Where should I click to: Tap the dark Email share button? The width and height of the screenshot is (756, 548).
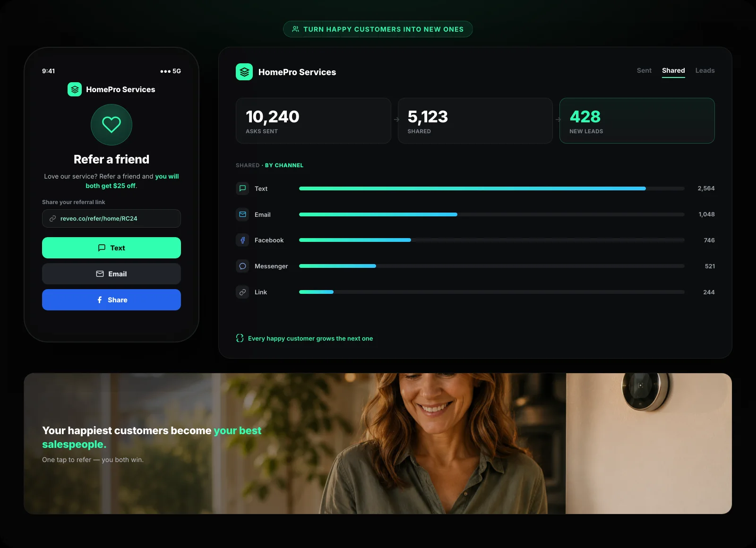tap(112, 274)
